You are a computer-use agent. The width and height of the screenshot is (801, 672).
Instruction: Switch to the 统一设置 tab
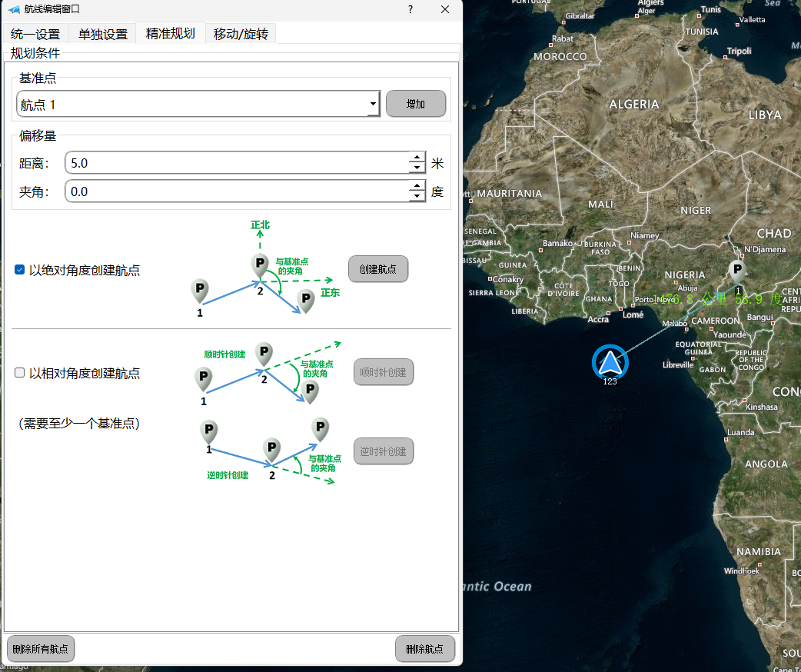[x=35, y=34]
